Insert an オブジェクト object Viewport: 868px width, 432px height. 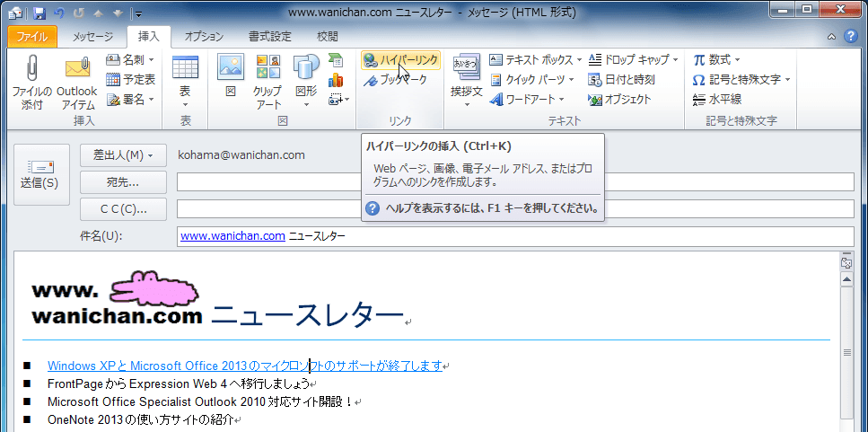pyautogui.click(x=619, y=99)
